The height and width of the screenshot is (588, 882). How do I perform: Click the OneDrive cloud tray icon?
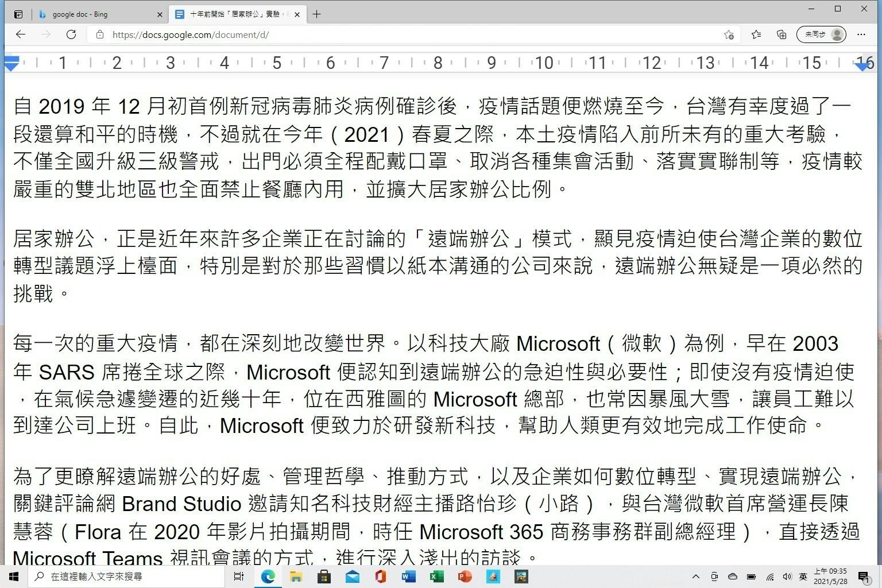(x=733, y=577)
